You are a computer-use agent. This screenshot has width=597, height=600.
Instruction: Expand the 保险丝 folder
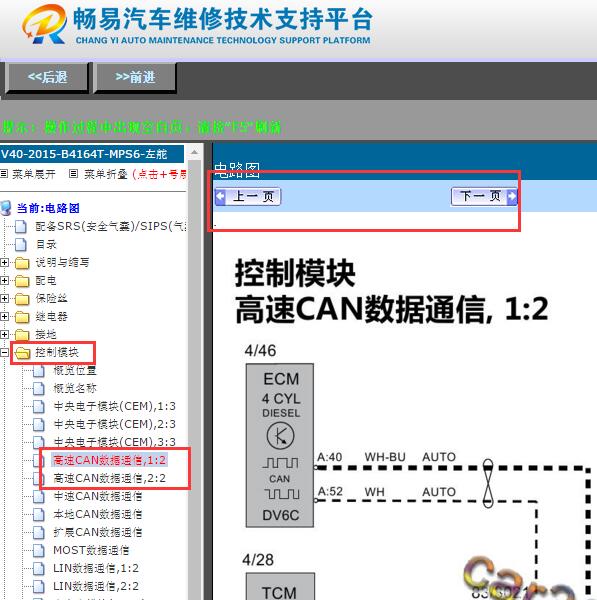point(4,298)
